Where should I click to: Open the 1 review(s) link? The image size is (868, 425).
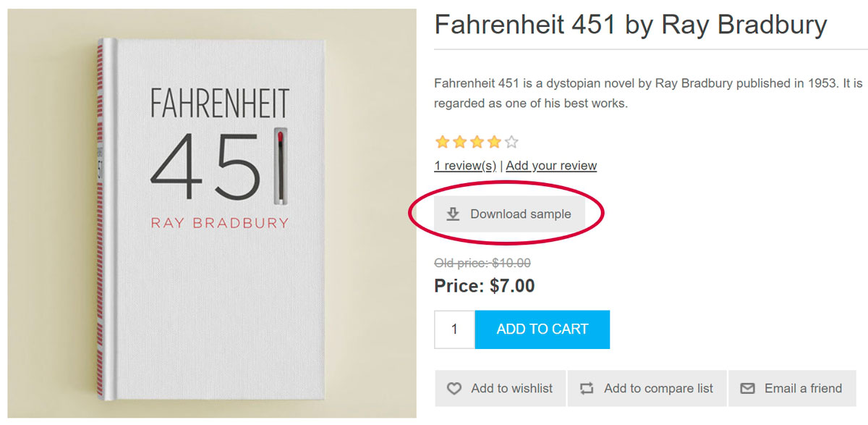[465, 166]
